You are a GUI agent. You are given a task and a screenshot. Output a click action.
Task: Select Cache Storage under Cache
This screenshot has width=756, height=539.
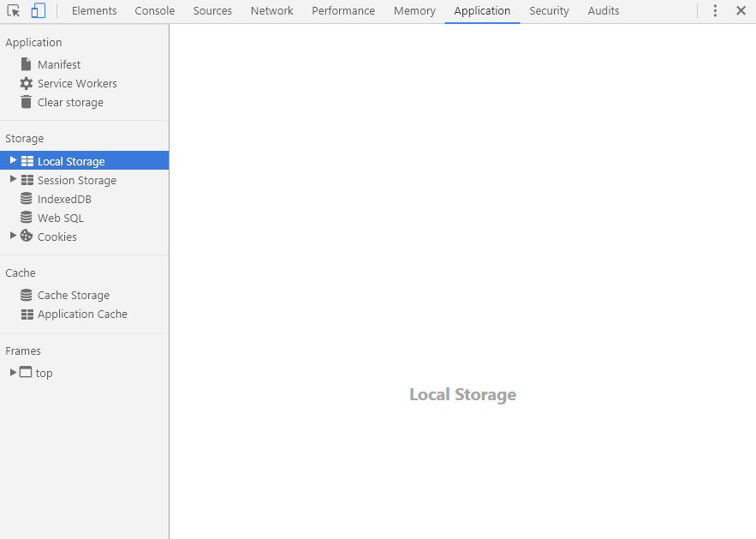tap(74, 296)
